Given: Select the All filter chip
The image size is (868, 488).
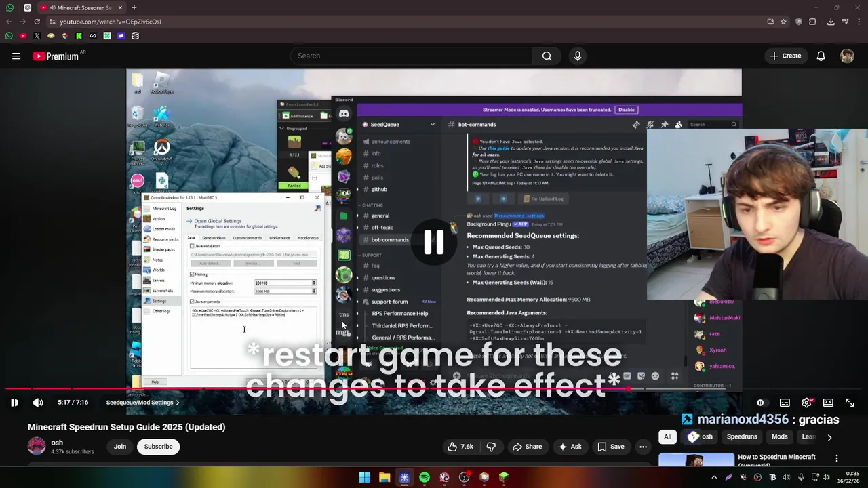Looking at the screenshot, I should coord(667,436).
